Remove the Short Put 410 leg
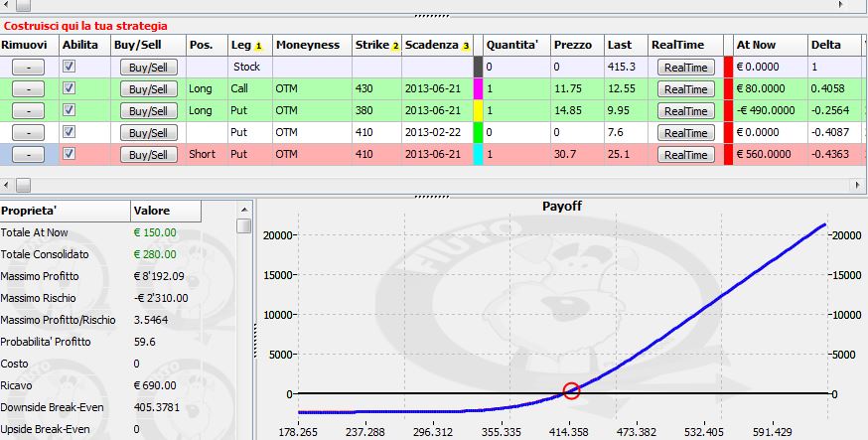The width and height of the screenshot is (868, 440). (28, 154)
